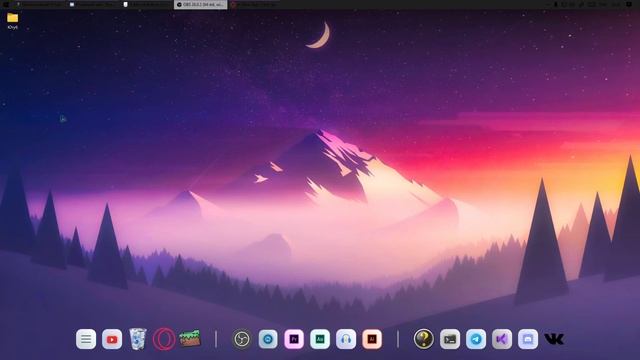Launch YouTube from the dock

(x=112, y=339)
